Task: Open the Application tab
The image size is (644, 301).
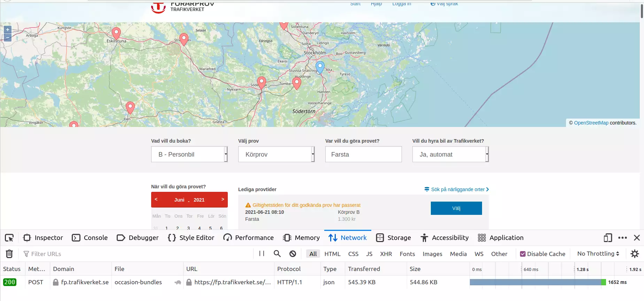Action: click(x=501, y=238)
